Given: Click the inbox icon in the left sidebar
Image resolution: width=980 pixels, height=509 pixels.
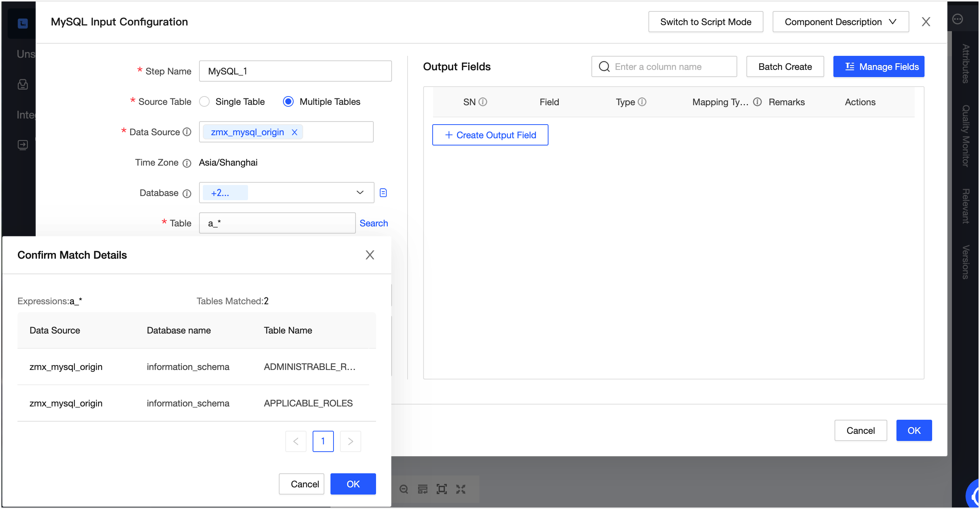Looking at the screenshot, I should coord(23,84).
